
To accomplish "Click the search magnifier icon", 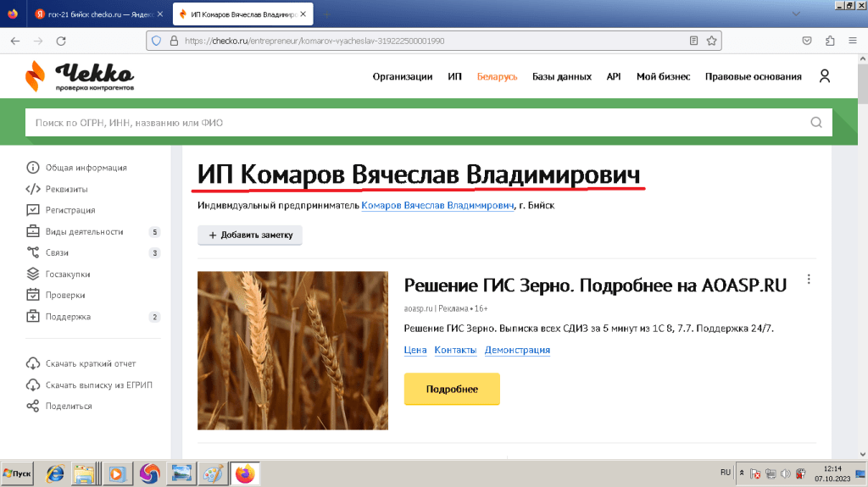I will point(816,123).
